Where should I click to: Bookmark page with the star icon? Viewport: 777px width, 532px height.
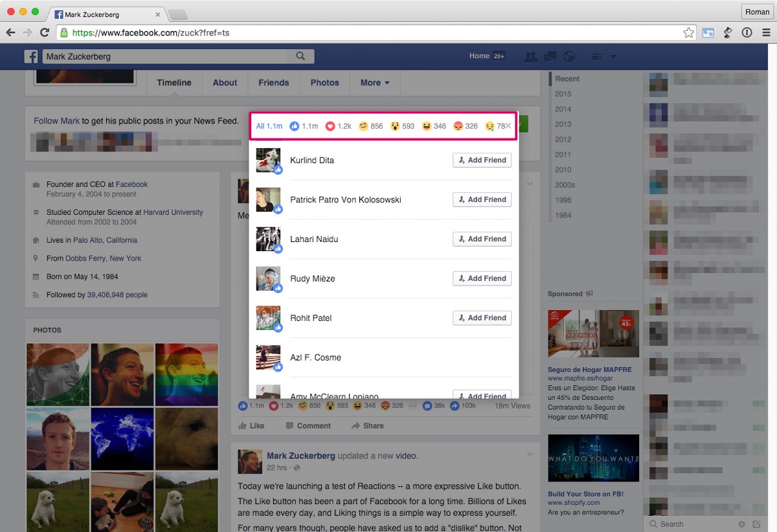(x=688, y=32)
